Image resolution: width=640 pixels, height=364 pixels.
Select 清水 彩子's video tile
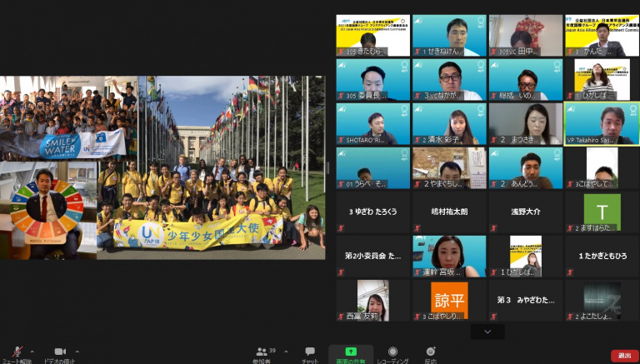(x=449, y=123)
